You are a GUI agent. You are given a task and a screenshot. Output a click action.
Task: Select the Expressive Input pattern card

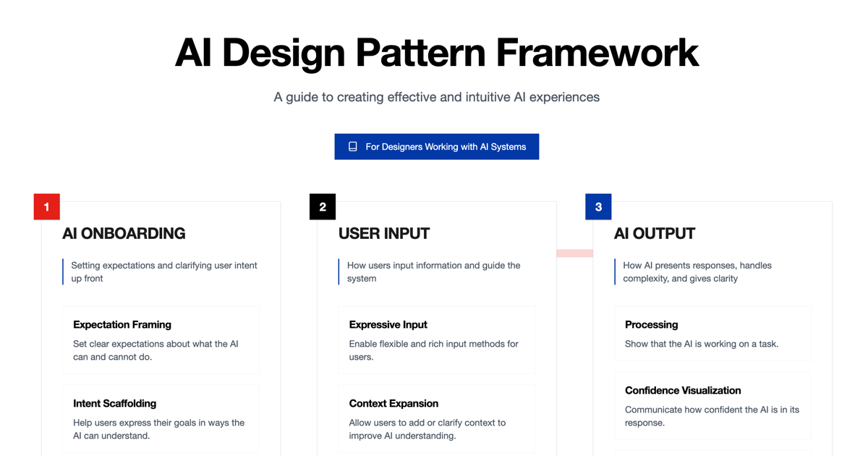(436, 340)
